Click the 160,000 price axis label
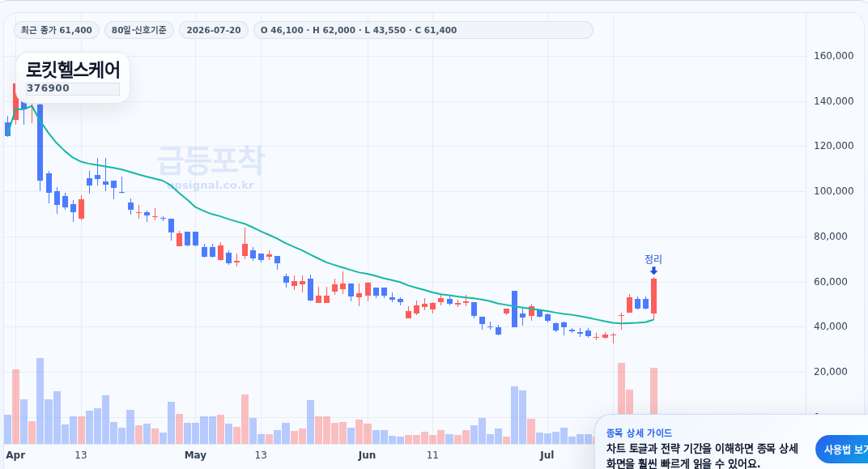Viewport: 868px width, 469px height. tap(833, 55)
